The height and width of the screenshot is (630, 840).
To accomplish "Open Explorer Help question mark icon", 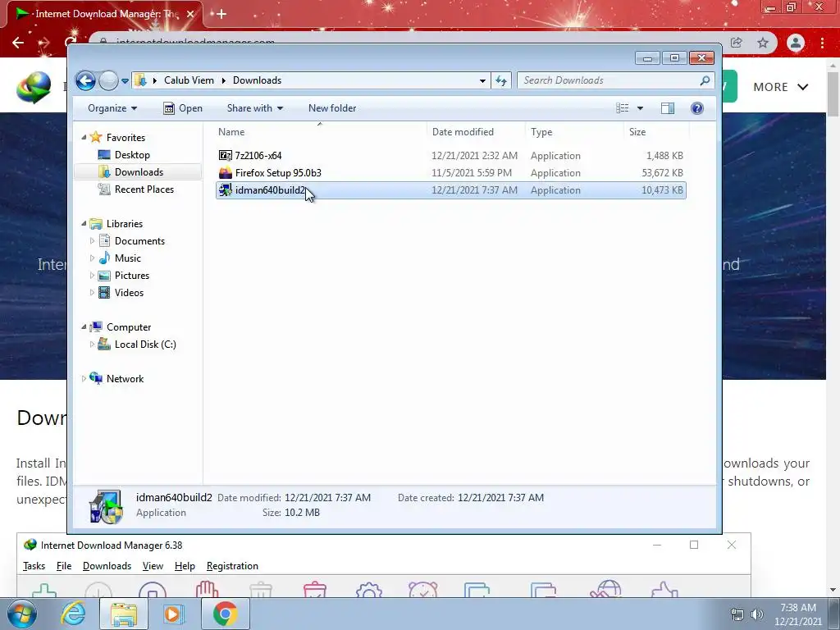I will click(x=697, y=108).
